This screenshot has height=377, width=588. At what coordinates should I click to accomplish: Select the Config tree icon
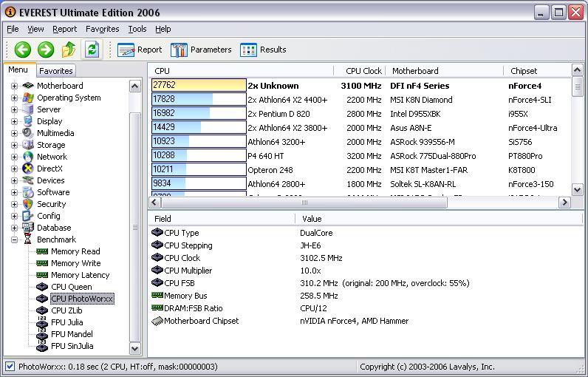click(x=28, y=216)
